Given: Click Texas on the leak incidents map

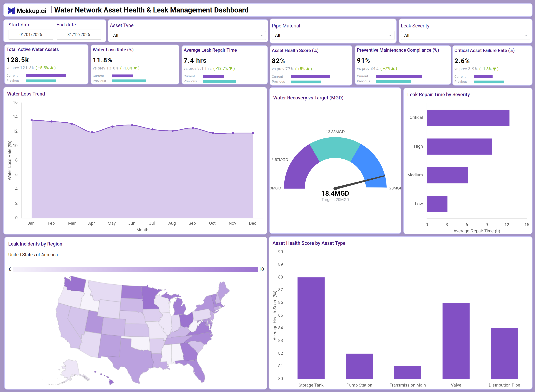Looking at the screenshot, I should 133,361.
